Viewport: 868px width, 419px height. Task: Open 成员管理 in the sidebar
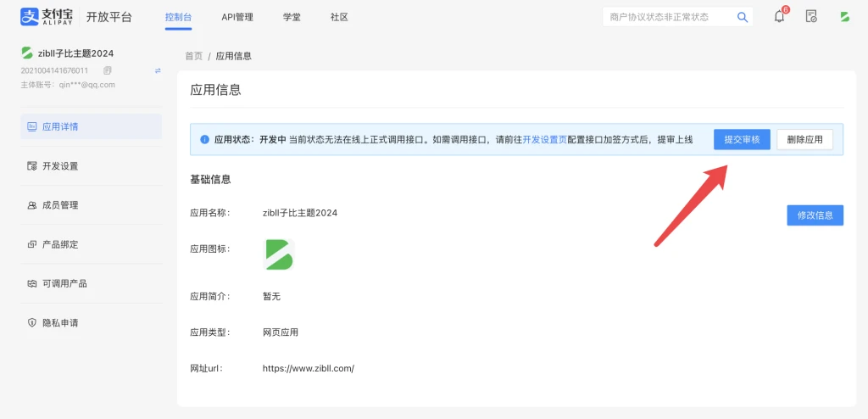coord(60,205)
